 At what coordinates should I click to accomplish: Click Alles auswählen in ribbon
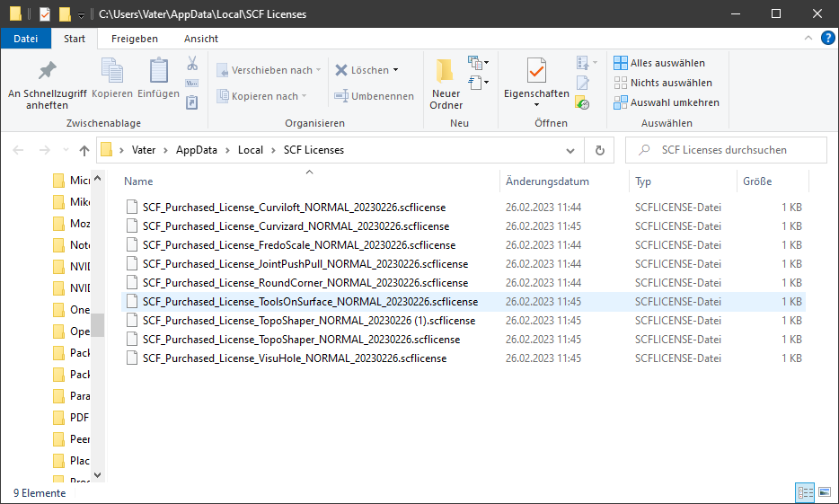pos(659,63)
